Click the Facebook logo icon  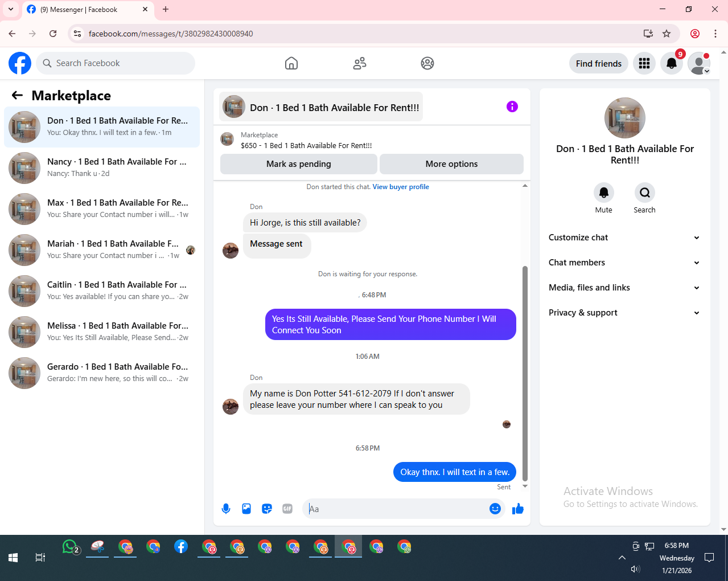20,63
